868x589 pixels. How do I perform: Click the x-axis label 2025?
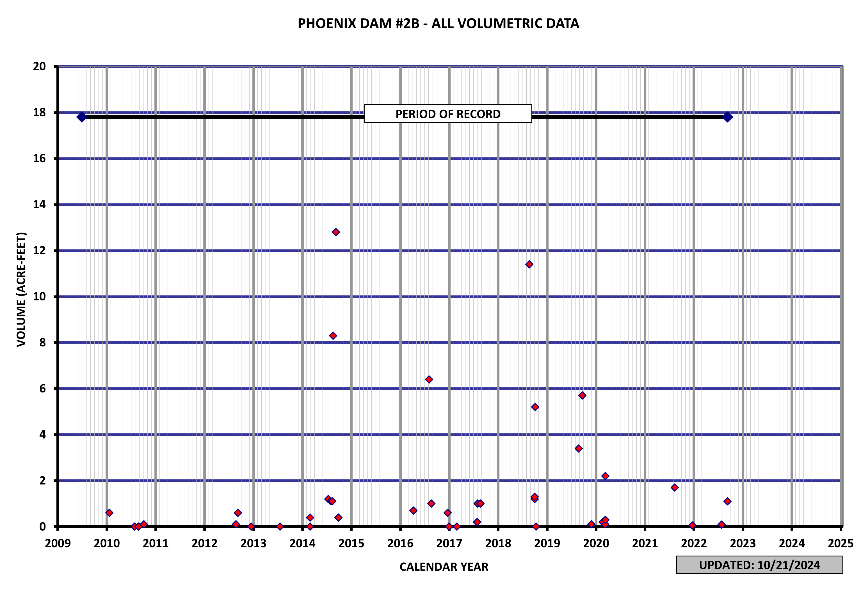point(840,543)
